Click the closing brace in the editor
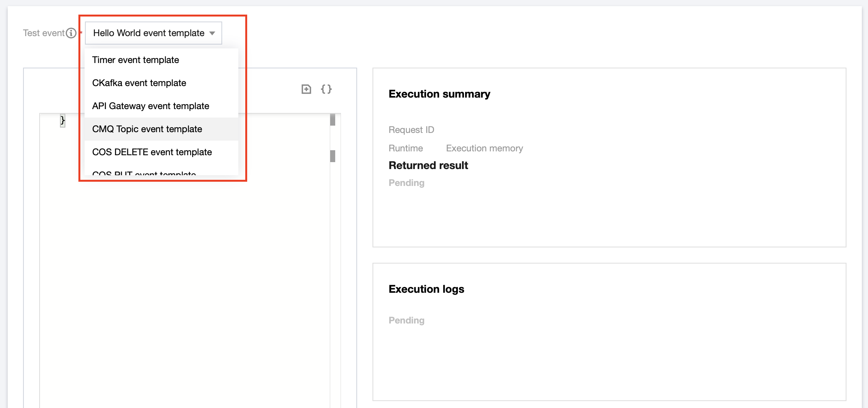This screenshot has height=408, width=868. point(63,121)
